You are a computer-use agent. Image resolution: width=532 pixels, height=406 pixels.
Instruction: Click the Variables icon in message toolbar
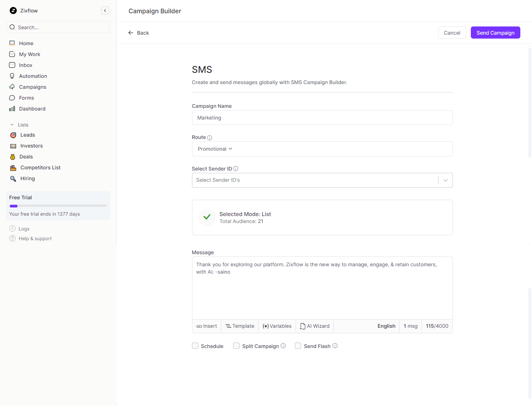pos(266,326)
